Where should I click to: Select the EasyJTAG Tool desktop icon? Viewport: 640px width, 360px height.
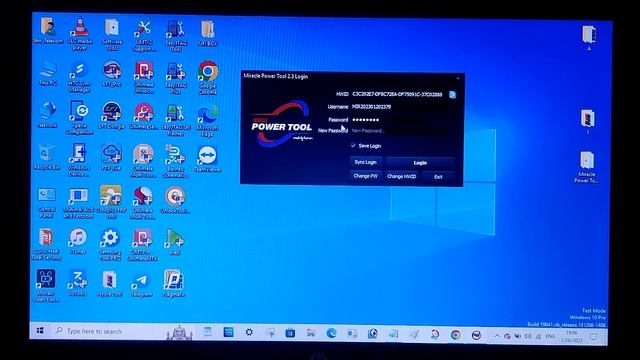pyautogui.click(x=176, y=36)
